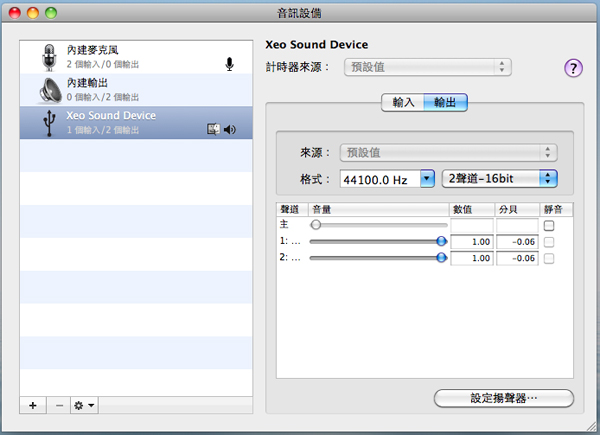The image size is (600, 435).
Task: Click the speaker indicator icon on Xeo row
Action: click(x=229, y=129)
